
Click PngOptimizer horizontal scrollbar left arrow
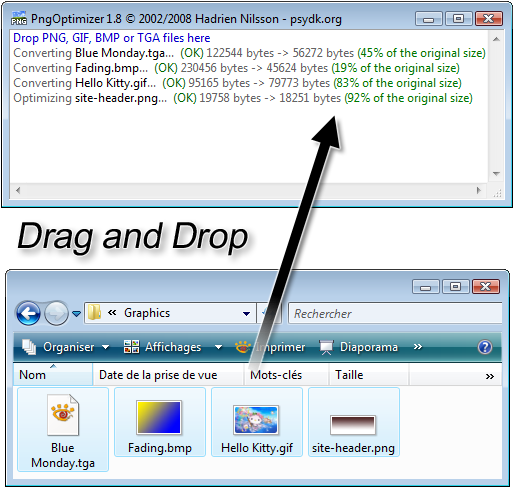pos(18,190)
